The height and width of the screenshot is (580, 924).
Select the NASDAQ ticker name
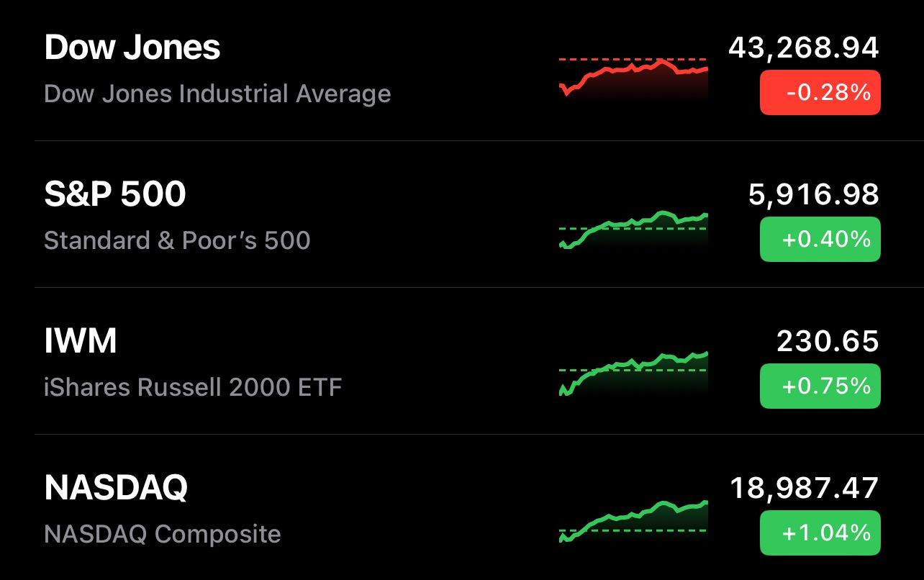116,488
